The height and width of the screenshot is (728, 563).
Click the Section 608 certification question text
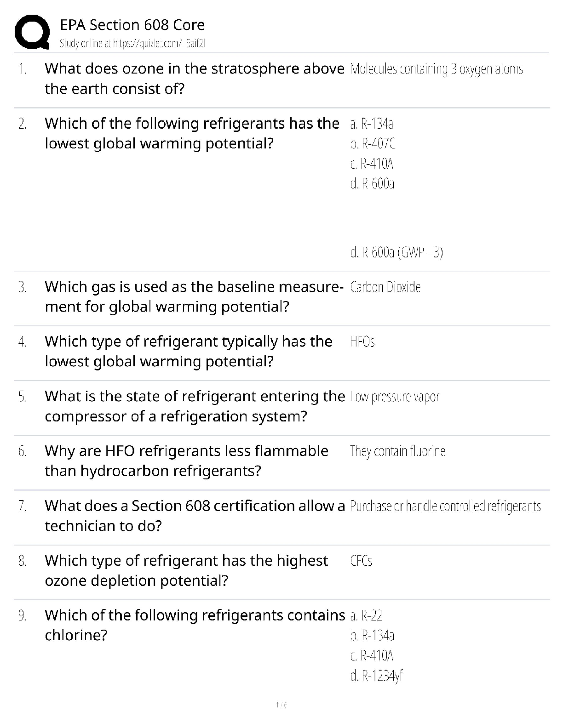[x=194, y=516]
